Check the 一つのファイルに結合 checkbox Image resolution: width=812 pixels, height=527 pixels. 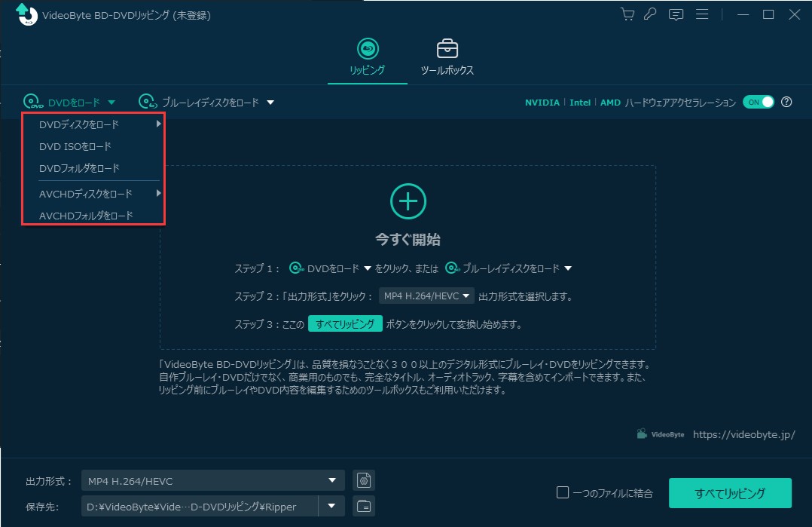click(x=563, y=493)
